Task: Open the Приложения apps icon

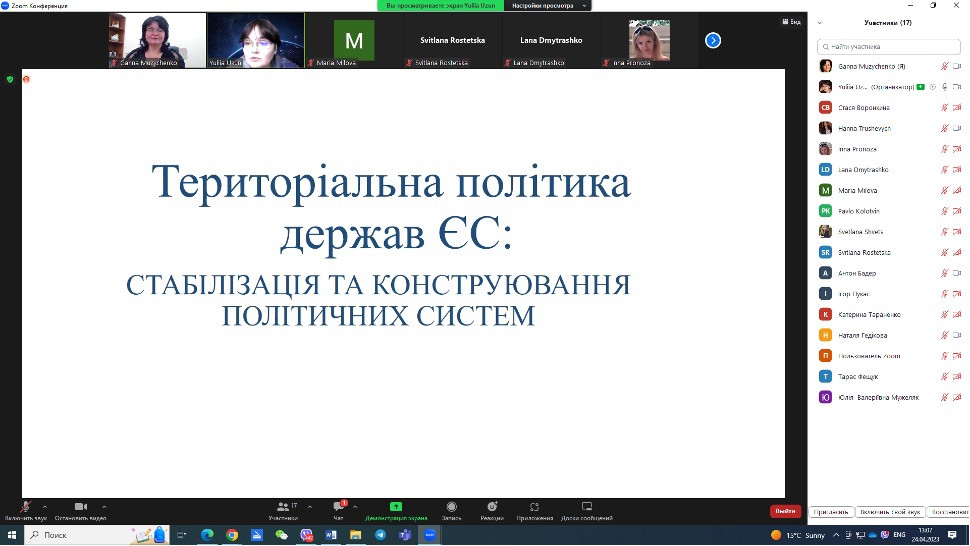Action: [x=535, y=508]
